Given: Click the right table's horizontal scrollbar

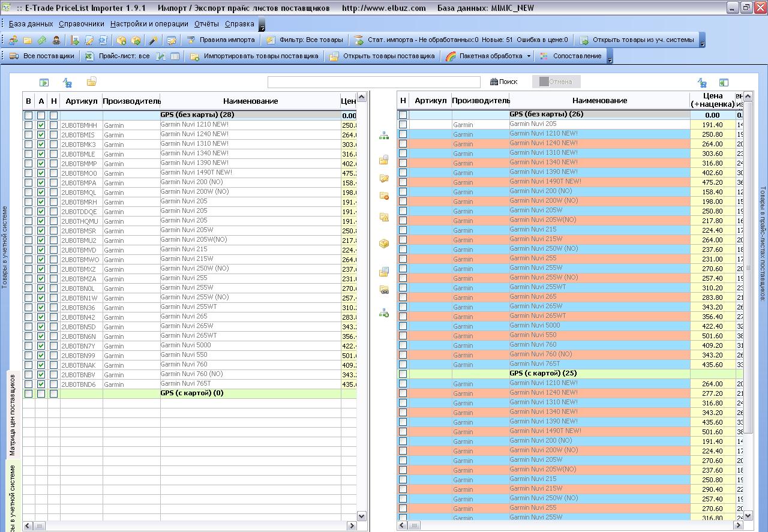Looking at the screenshot, I should point(570,526).
